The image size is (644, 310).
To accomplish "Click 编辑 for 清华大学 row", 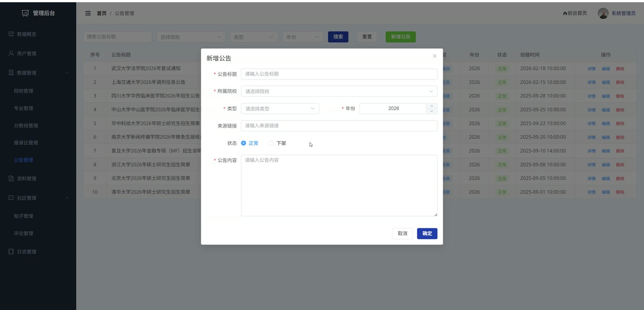I will click(x=606, y=192).
